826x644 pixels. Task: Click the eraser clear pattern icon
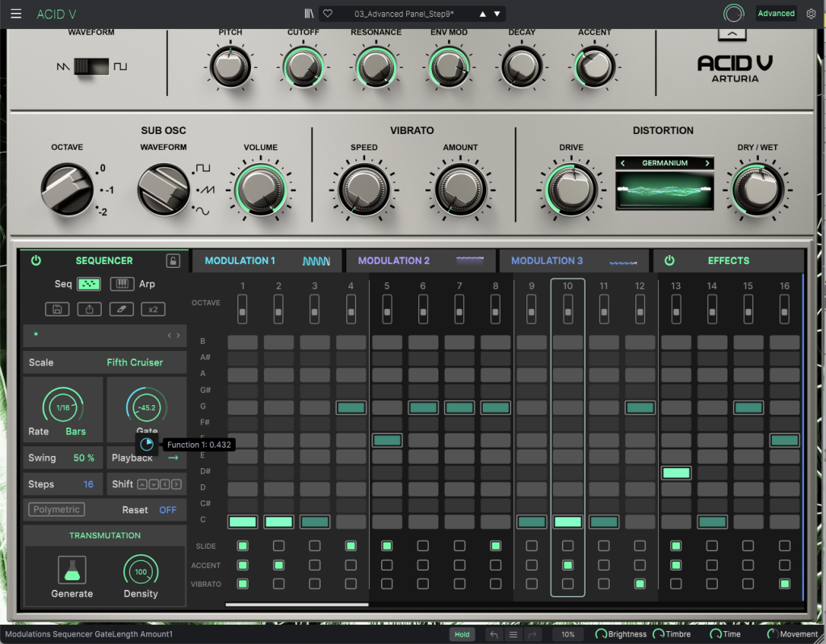click(x=120, y=309)
